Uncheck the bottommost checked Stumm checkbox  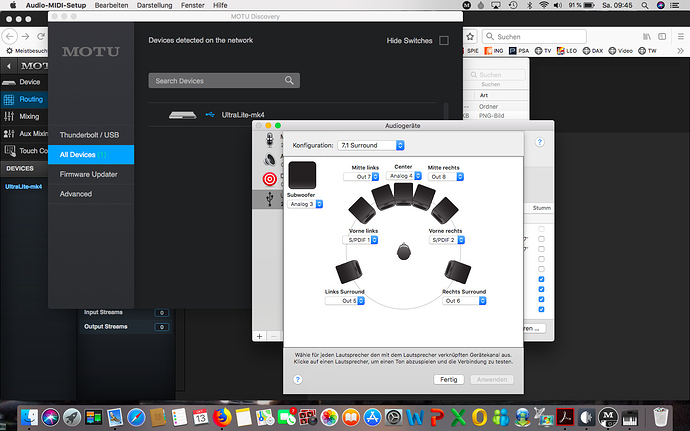click(541, 309)
